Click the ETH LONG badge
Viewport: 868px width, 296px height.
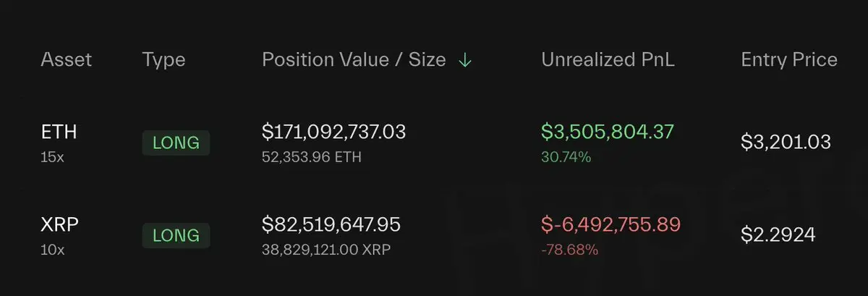point(176,143)
